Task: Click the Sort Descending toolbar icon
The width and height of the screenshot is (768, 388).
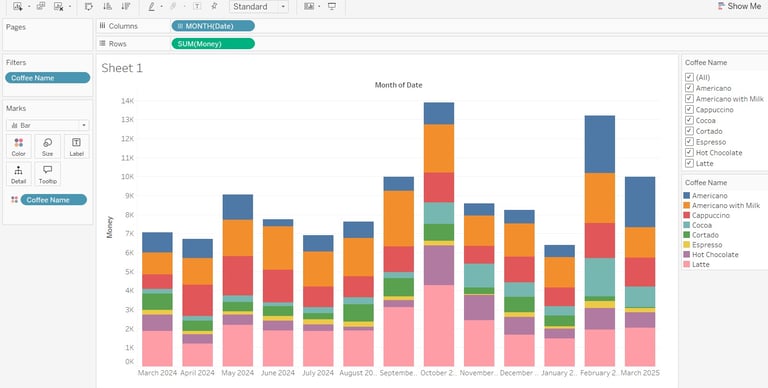Action: tap(125, 6)
